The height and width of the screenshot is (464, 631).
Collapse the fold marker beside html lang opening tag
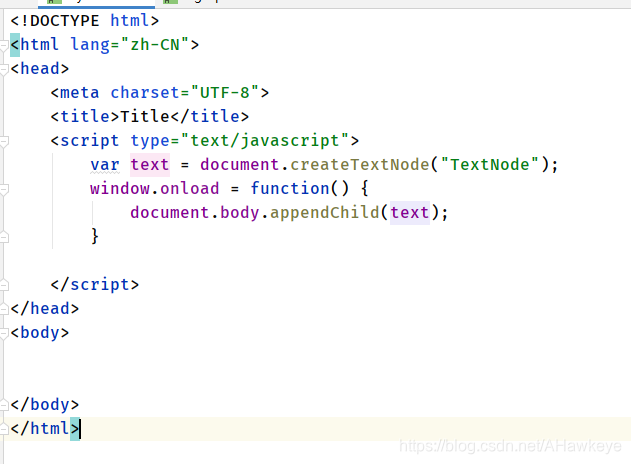[x=4, y=45]
